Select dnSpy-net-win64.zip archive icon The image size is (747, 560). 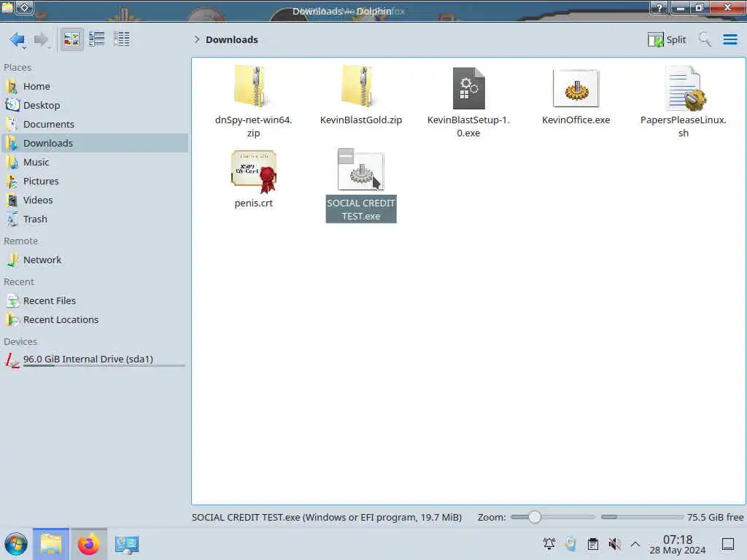(x=253, y=86)
